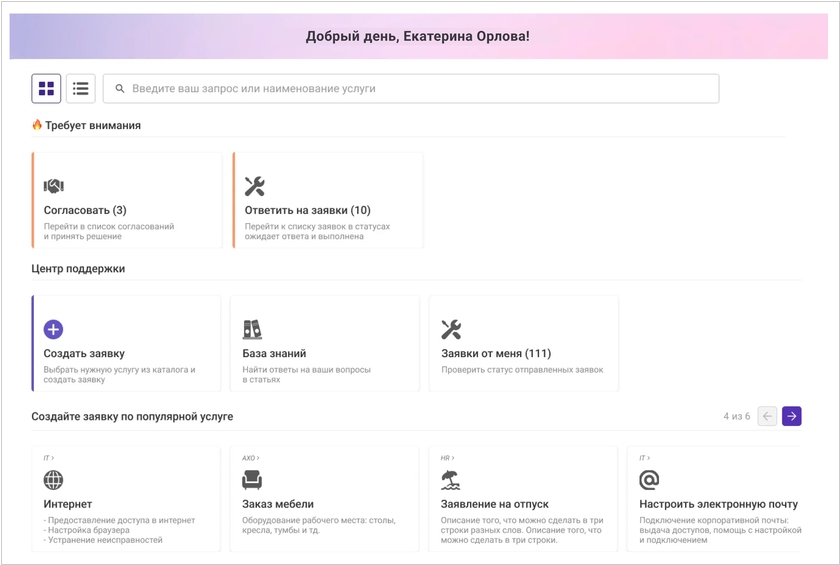840x565 pixels.
Task: Open the Создать заявку card title
Action: (84, 353)
